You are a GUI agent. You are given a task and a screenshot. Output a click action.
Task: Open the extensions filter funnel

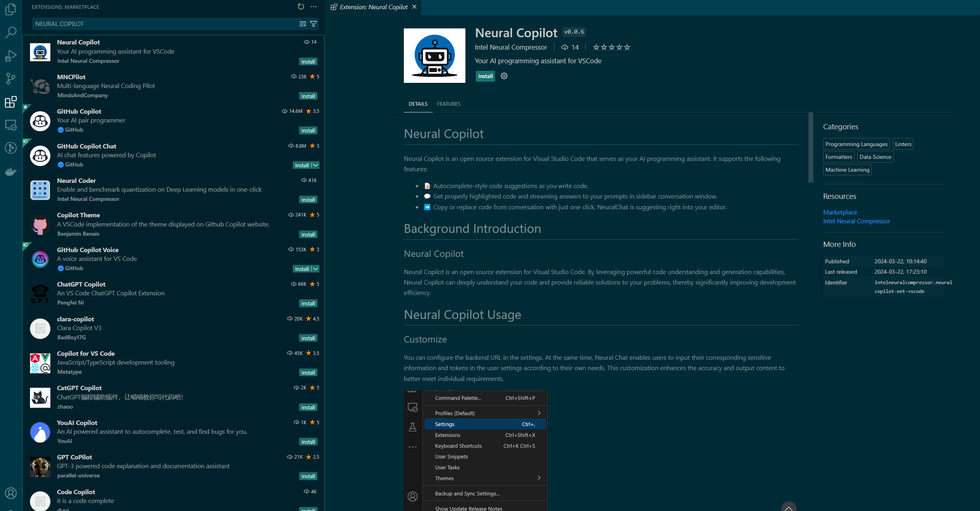coord(314,24)
